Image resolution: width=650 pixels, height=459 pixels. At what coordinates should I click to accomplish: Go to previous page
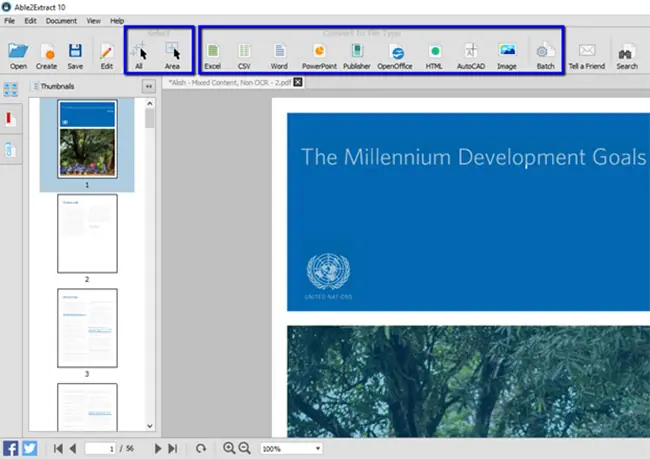(73, 448)
